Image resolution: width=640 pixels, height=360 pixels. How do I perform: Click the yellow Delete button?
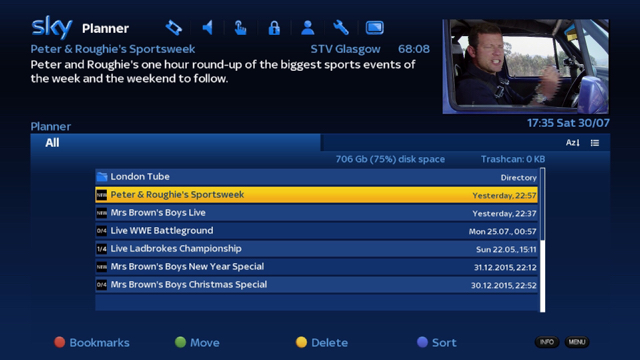[322, 342]
